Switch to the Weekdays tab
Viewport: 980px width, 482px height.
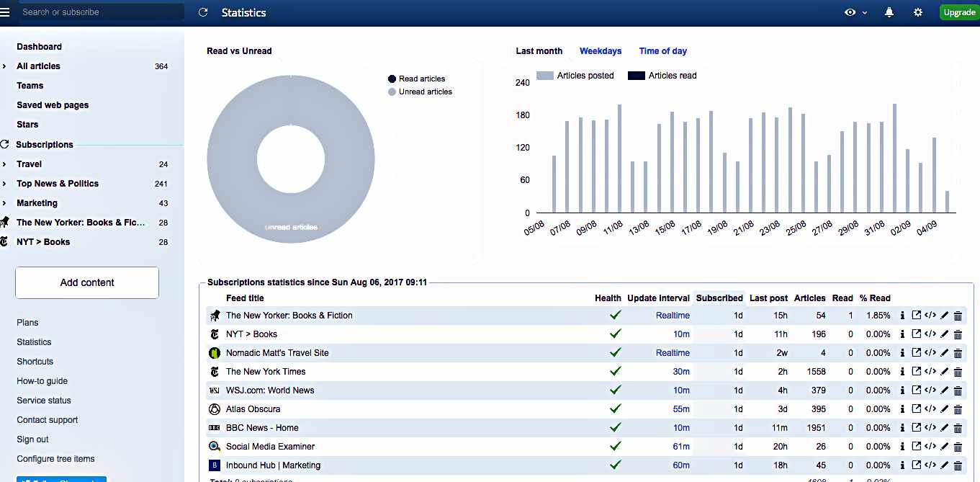[x=601, y=51]
